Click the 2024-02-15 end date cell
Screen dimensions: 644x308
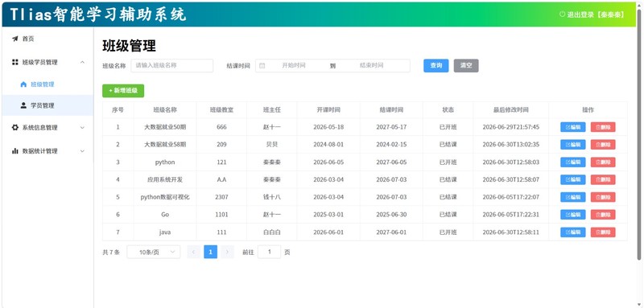tap(391, 145)
